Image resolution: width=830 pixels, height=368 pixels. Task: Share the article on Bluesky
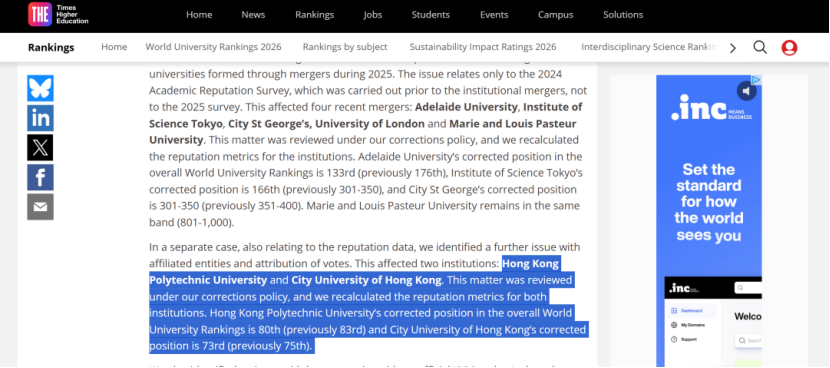tap(40, 88)
